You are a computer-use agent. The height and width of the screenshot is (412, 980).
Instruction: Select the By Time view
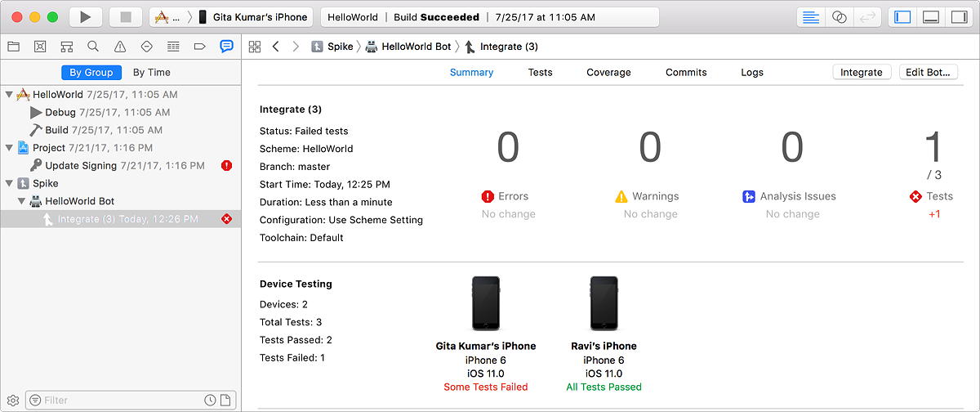[x=152, y=72]
